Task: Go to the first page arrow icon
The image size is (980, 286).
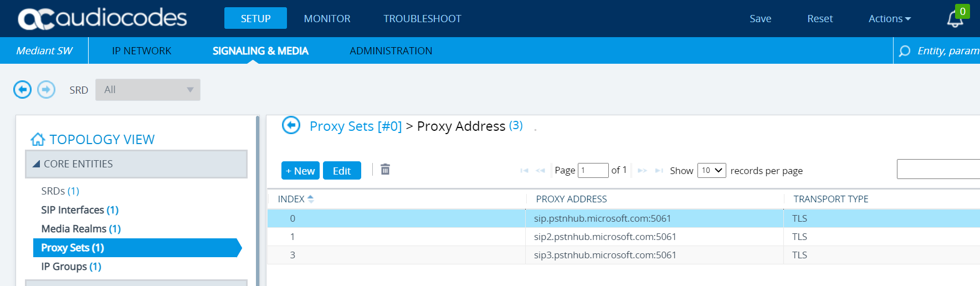Action: pos(524,171)
